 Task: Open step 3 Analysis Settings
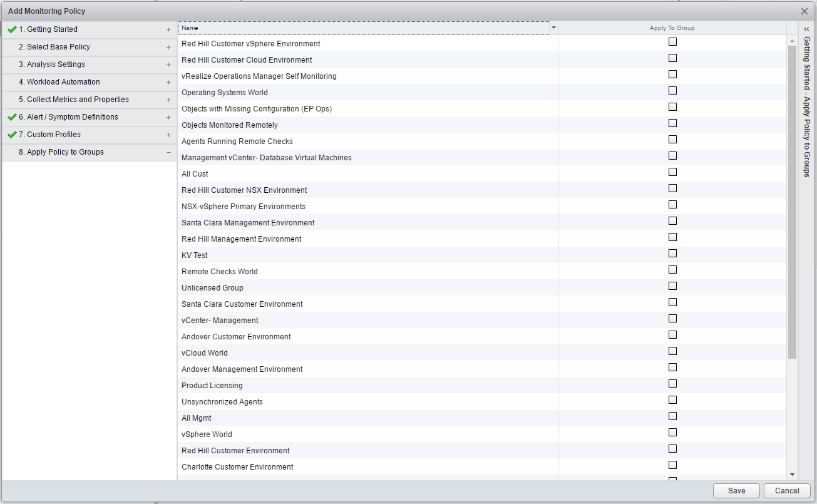[x=56, y=64]
